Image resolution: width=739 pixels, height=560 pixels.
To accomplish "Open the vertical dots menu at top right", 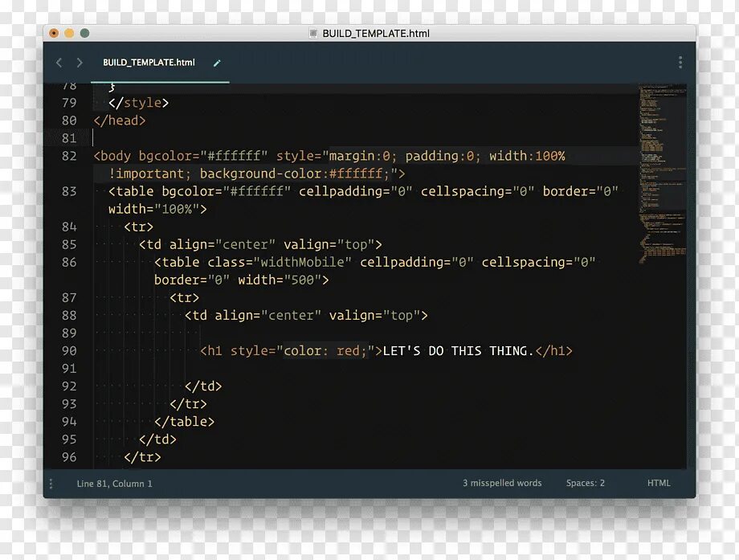I will [x=680, y=62].
